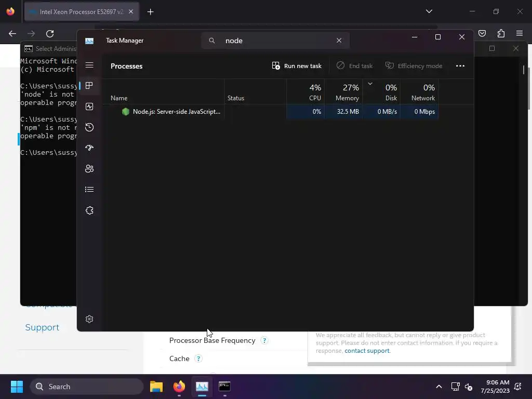Show hidden system tray icons

point(438,387)
